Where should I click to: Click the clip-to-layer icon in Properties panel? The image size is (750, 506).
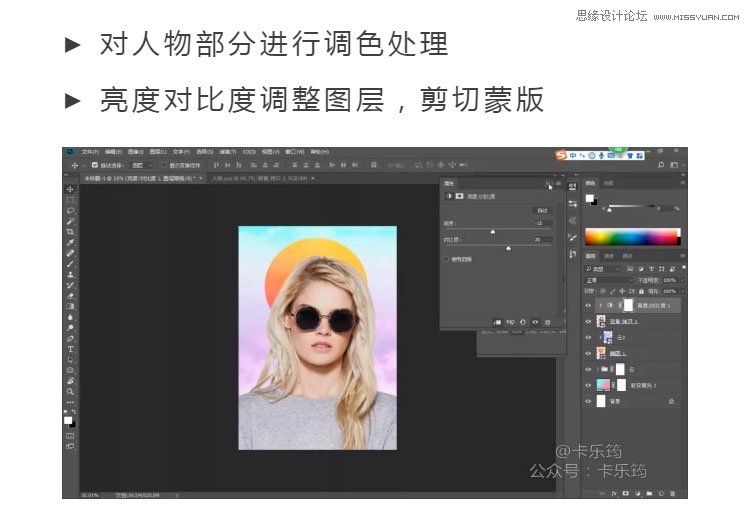(x=497, y=321)
